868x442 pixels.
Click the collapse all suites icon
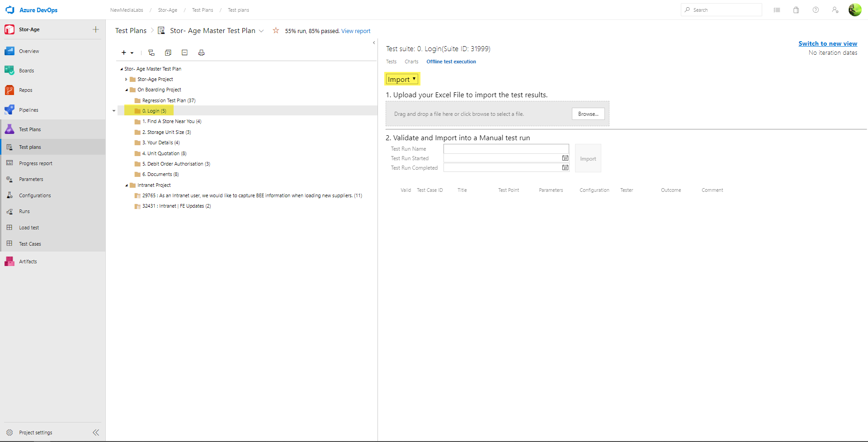click(184, 53)
